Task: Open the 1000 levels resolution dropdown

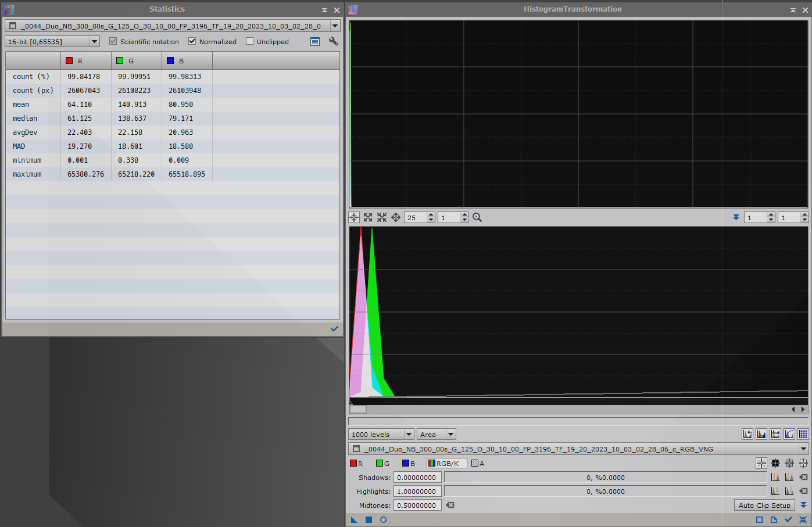Action: point(381,434)
